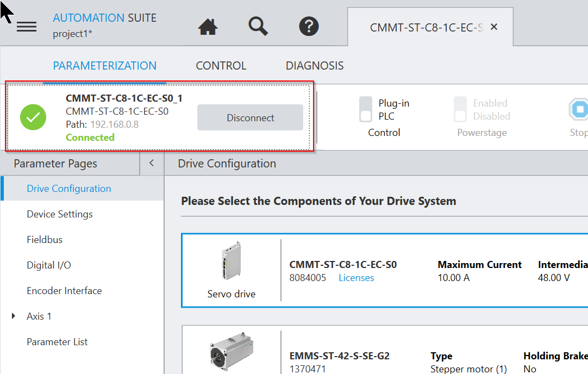This screenshot has height=374, width=588.
Task: Expand the Axis 1 tree arrow
Action: pos(14,316)
